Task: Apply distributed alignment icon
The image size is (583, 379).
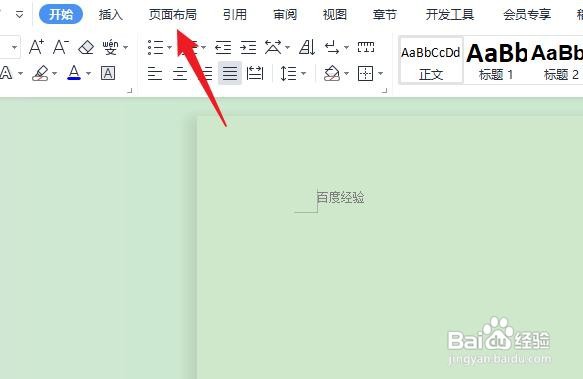Action: [255, 73]
